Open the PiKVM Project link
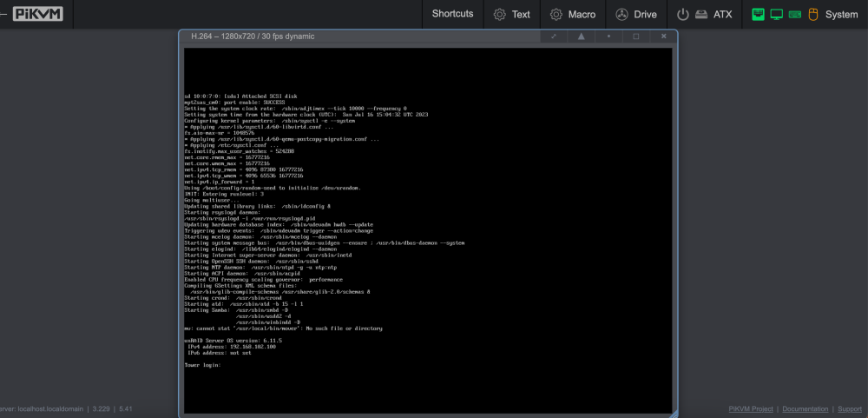The height and width of the screenshot is (418, 868). (751, 409)
